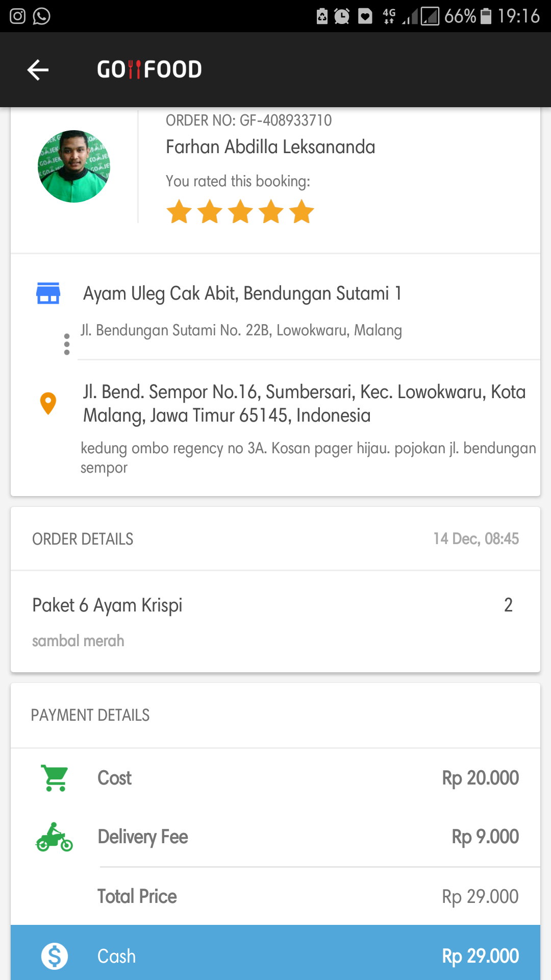Viewport: 551px width, 980px height.
Task: Tap the driver profile photo
Action: point(74,166)
